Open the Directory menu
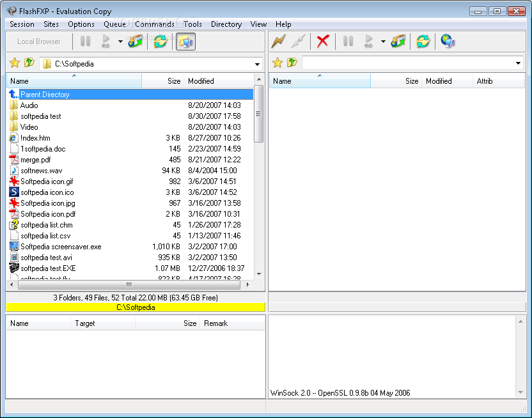The height and width of the screenshot is (418, 532). (226, 24)
